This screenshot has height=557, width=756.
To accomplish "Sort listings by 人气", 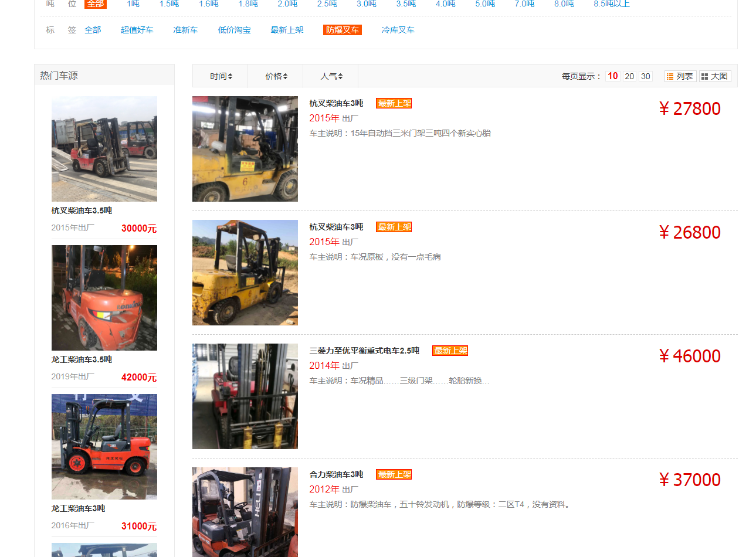I will tap(331, 76).
